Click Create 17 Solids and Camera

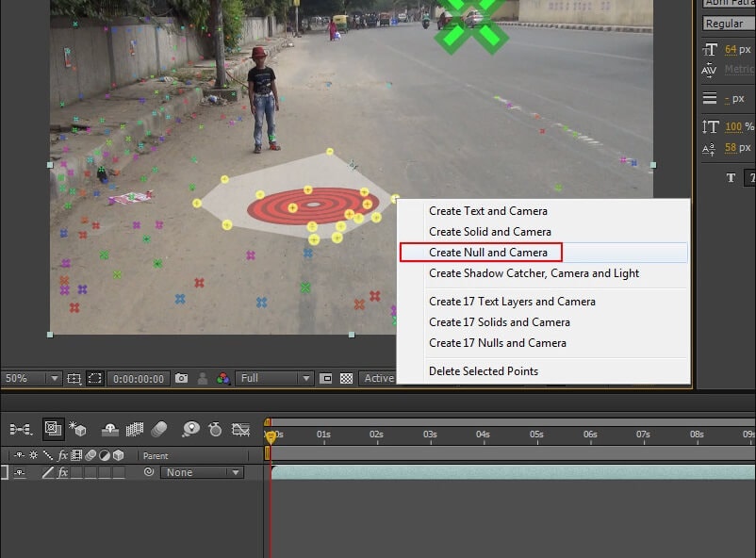point(499,321)
